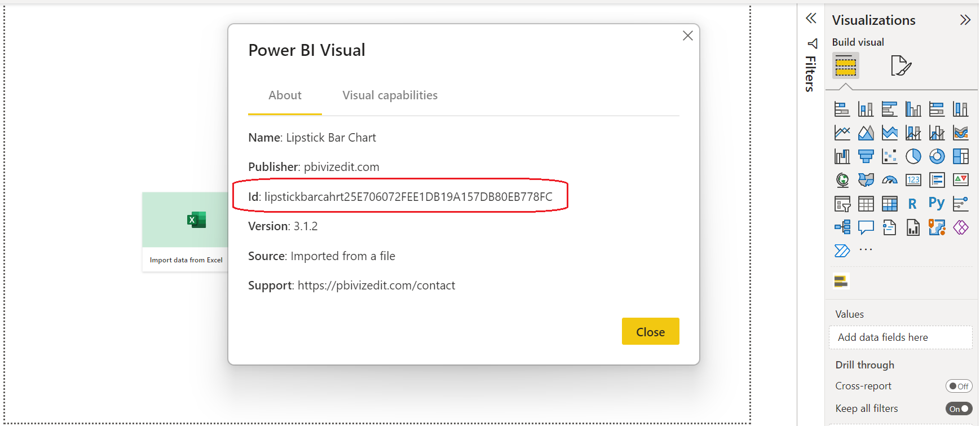
Task: Click the yellow Close button
Action: [x=651, y=331]
